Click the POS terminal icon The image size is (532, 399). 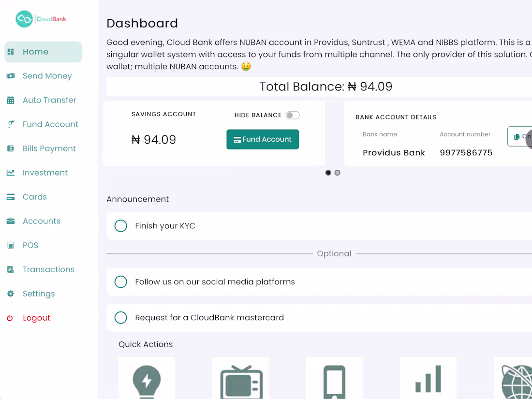(x=11, y=245)
